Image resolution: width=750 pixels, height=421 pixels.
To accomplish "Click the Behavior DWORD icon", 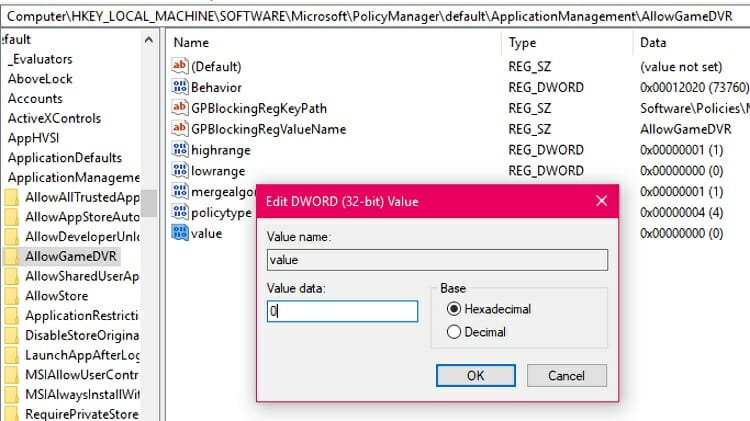I will pos(179,87).
